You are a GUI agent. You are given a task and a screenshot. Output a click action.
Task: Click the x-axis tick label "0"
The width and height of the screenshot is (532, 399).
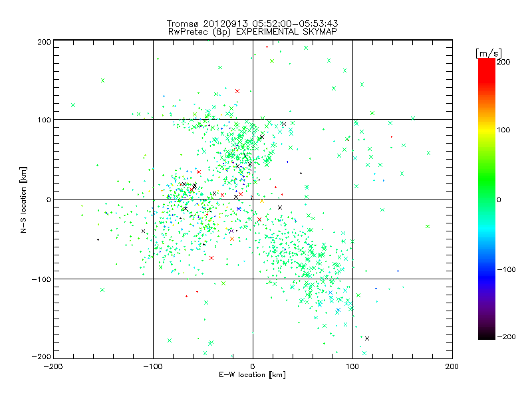[x=253, y=366]
